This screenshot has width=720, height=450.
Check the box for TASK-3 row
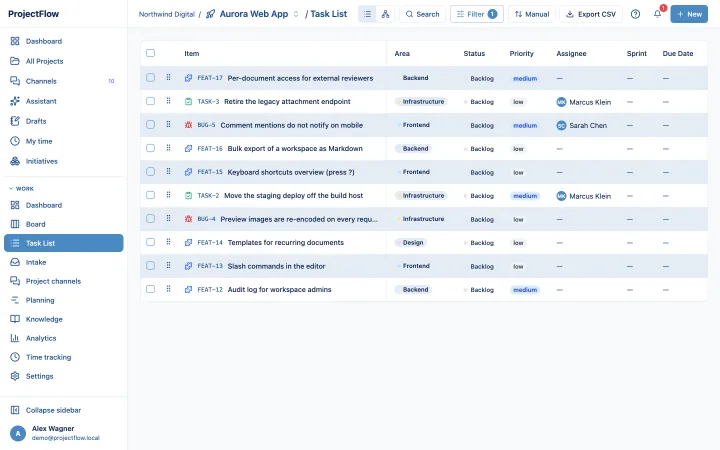[x=151, y=101]
